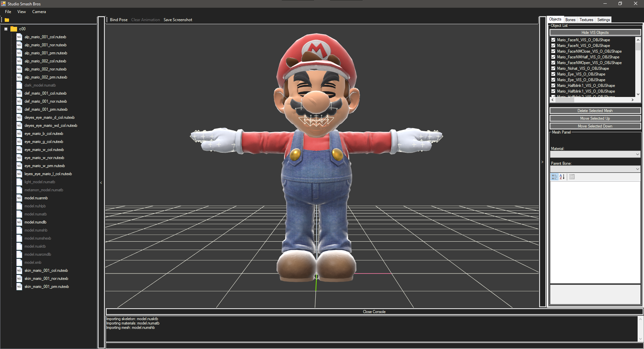
Task: Open the Parent Bone dropdown
Action: (x=595, y=169)
